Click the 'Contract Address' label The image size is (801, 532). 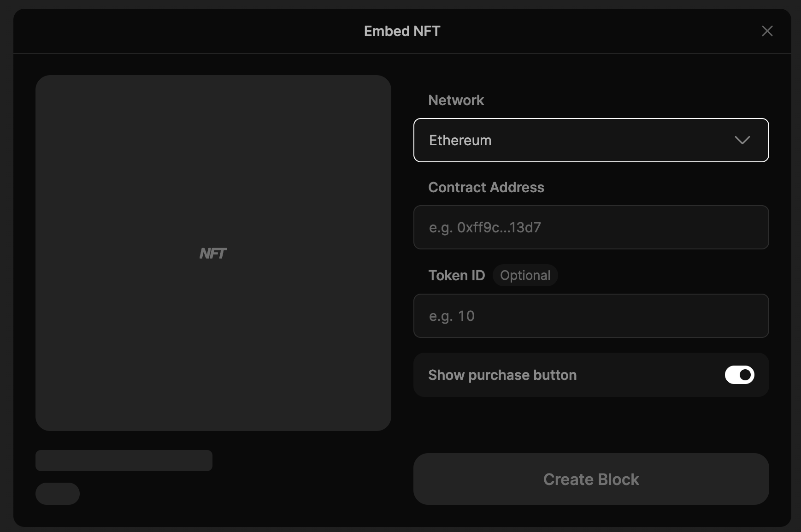tap(486, 187)
